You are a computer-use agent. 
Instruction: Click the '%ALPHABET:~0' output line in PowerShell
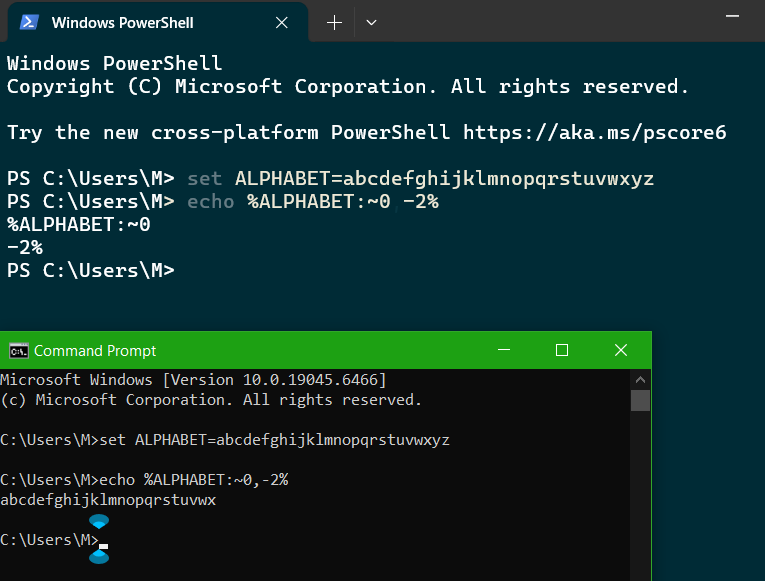pyautogui.click(x=79, y=224)
